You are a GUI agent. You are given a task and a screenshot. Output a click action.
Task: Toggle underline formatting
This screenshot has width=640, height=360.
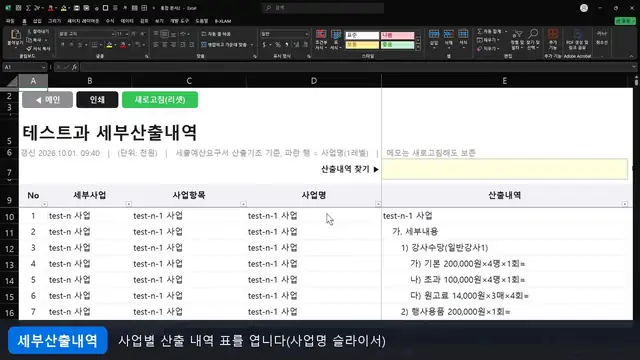point(80,44)
